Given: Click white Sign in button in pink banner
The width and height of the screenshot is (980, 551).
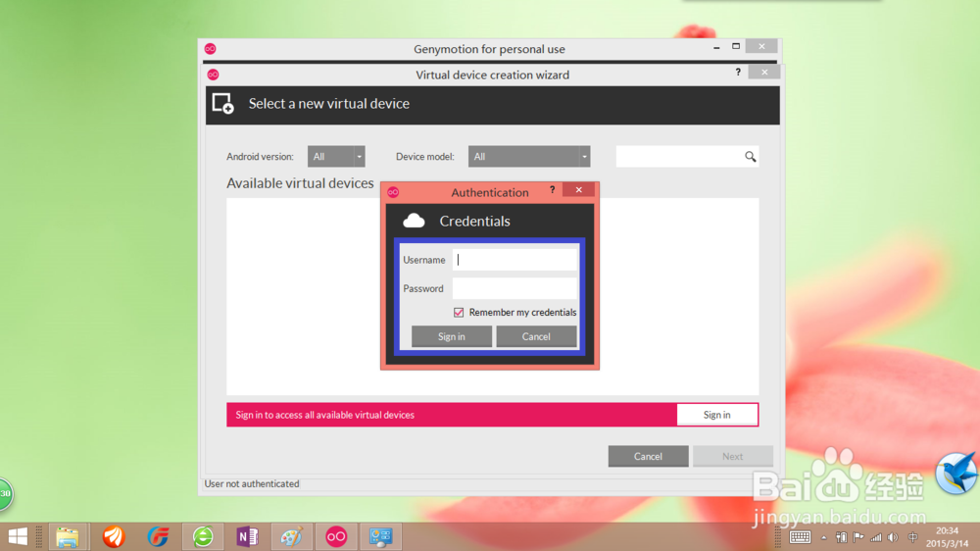Looking at the screenshot, I should (x=717, y=415).
